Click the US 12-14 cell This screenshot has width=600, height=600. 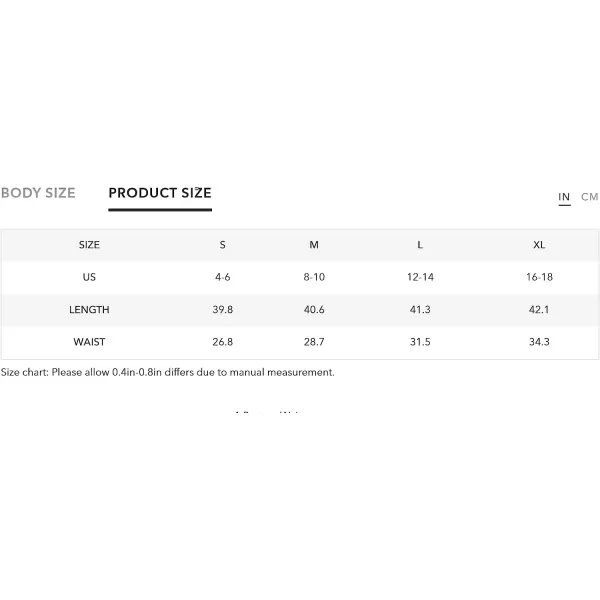point(420,277)
